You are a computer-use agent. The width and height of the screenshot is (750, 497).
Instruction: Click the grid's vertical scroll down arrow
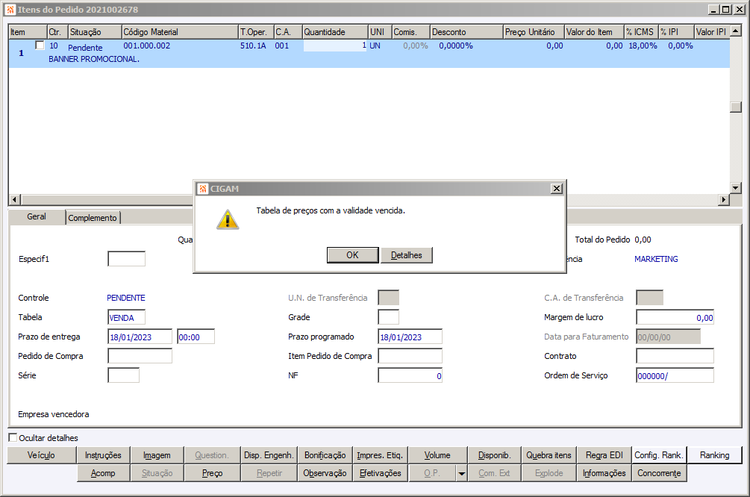coord(736,188)
